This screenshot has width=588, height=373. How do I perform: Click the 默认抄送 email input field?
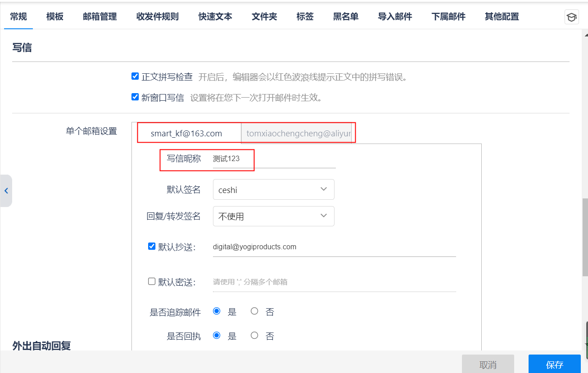(335, 247)
